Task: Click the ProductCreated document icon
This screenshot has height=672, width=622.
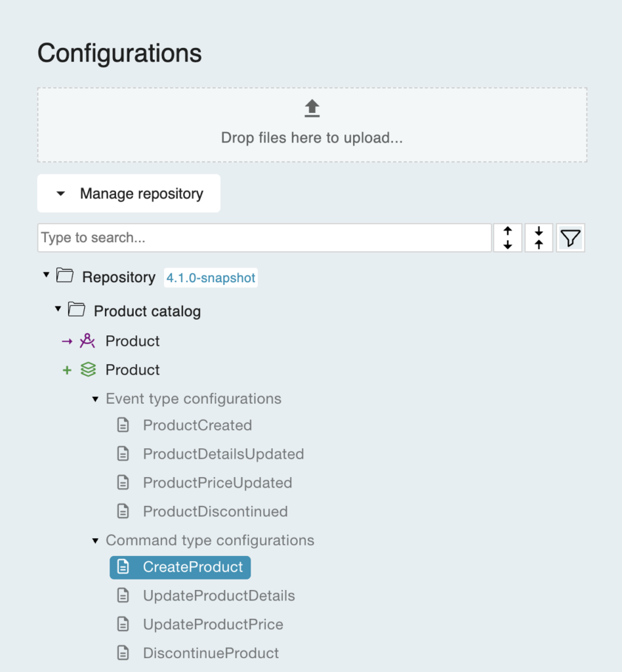Action: (123, 425)
